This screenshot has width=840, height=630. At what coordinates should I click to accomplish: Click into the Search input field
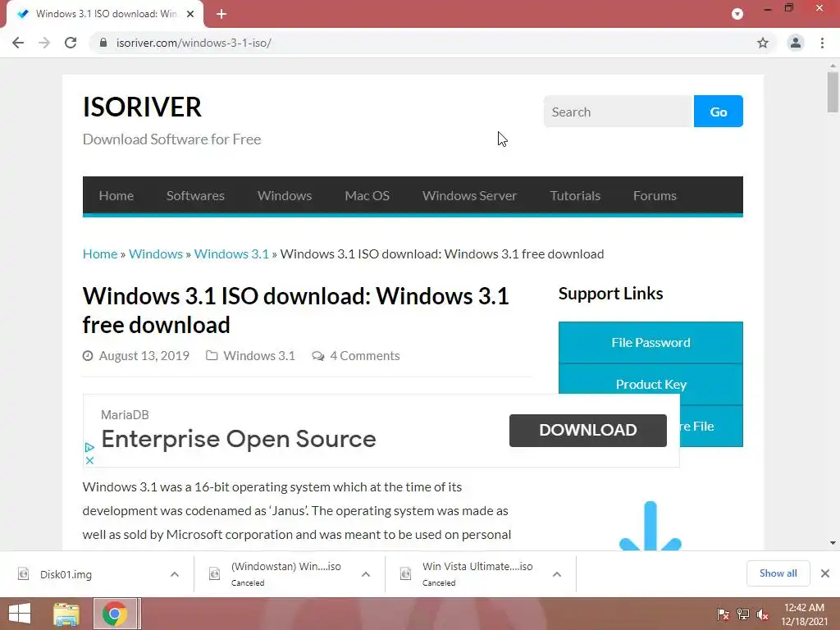tap(619, 112)
